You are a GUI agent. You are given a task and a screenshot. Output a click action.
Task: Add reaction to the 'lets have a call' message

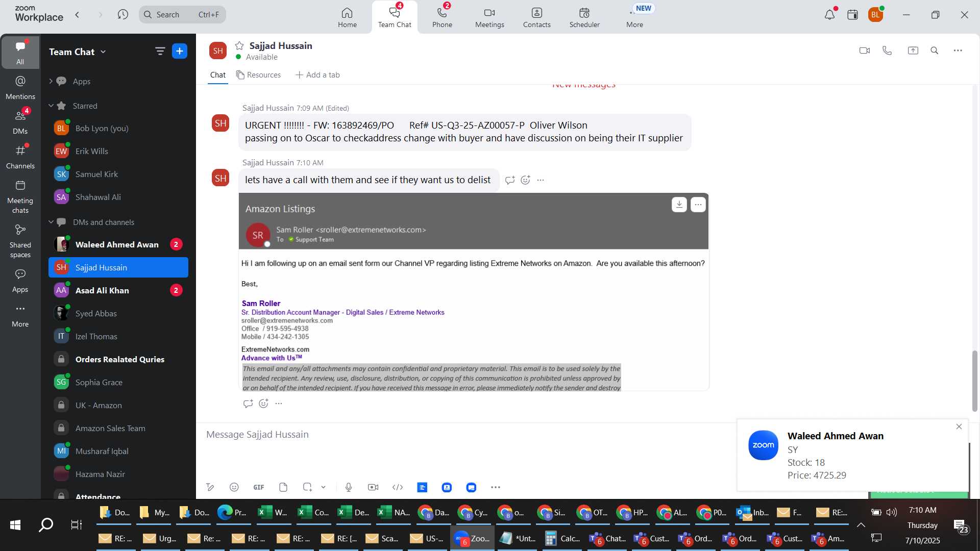pos(525,180)
